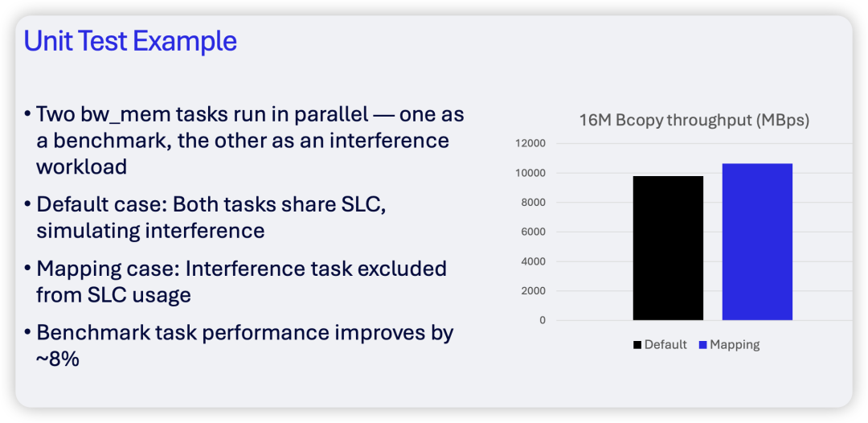Click the 4000 y-axis label
Viewport: 868px width, 423px height.
pos(532,261)
